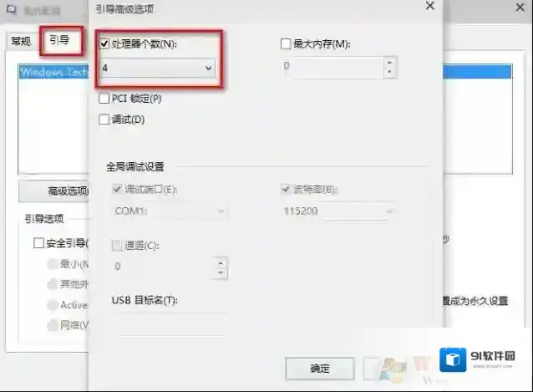Click the up arrow of 通道 spinner
This screenshot has width=533, height=392.
(221, 262)
